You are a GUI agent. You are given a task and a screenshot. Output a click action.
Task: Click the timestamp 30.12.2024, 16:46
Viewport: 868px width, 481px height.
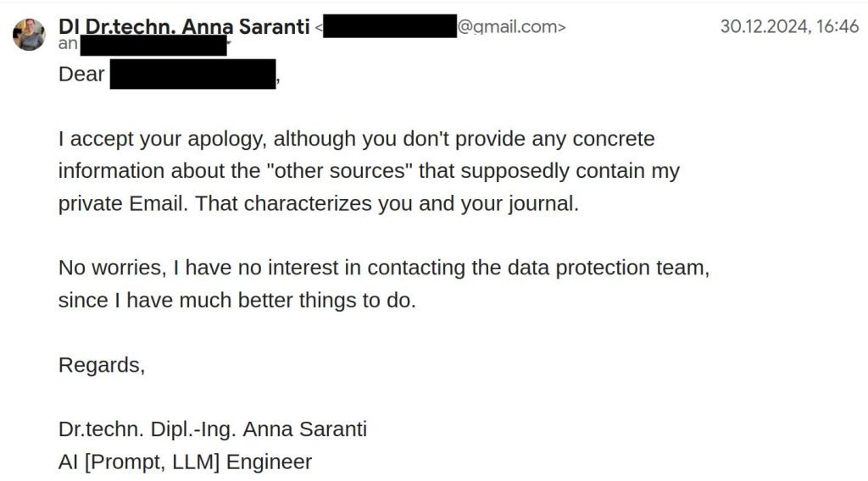coord(789,26)
